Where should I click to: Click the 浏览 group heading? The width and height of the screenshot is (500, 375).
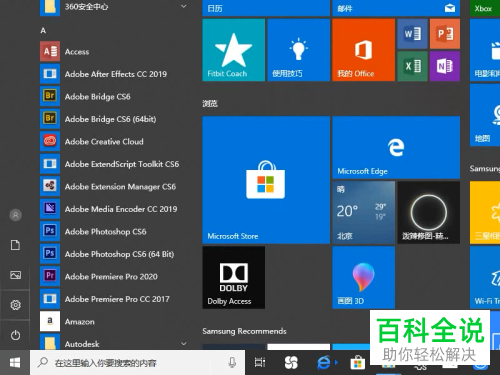click(210, 104)
